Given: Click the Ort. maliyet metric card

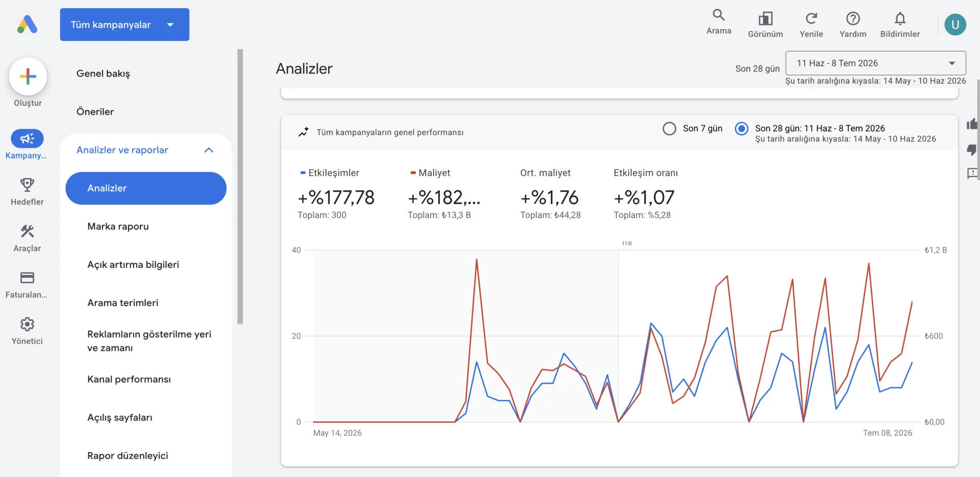Looking at the screenshot, I should [551, 194].
